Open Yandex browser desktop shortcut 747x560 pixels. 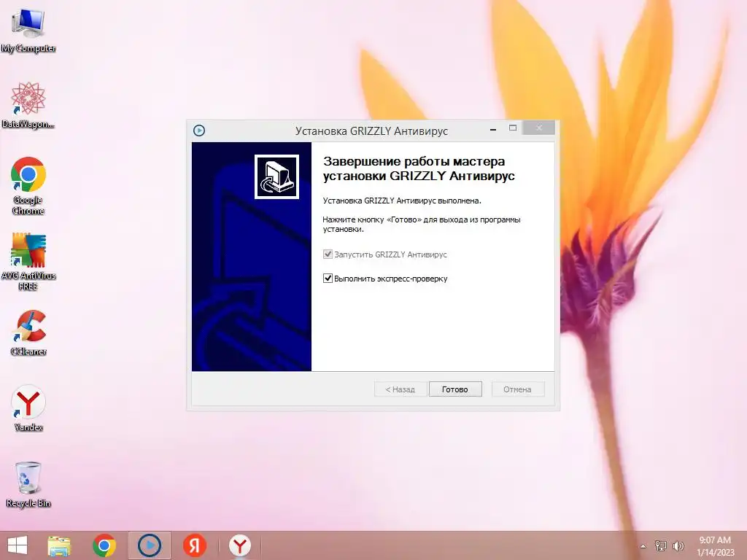28,408
